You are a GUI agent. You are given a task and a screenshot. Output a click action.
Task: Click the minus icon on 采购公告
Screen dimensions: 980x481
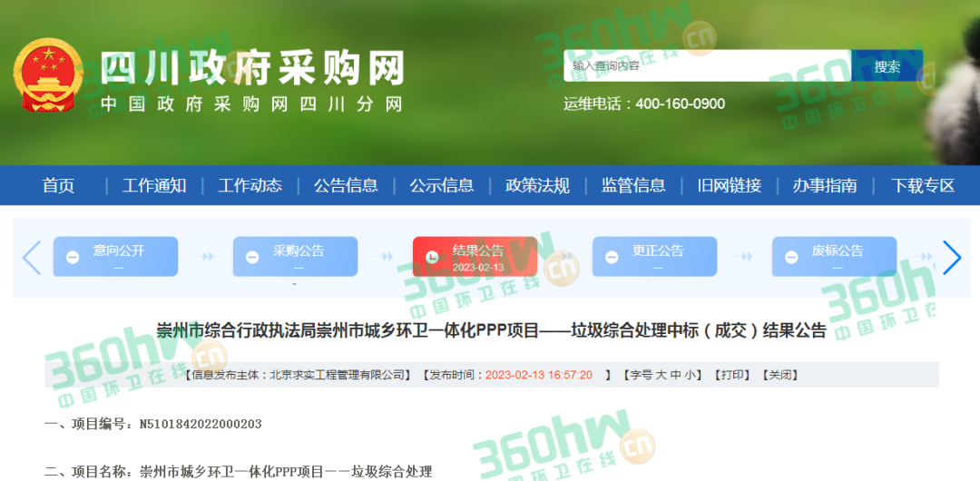(x=252, y=257)
